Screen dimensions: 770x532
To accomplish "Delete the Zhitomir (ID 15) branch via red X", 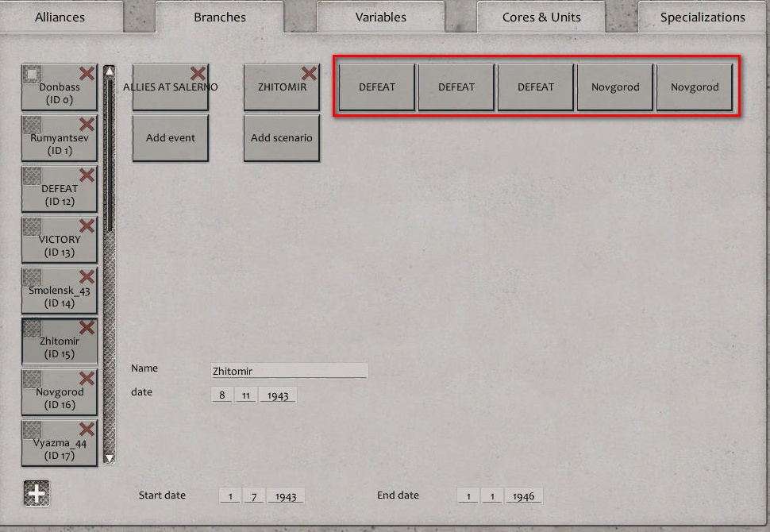I will (x=87, y=328).
